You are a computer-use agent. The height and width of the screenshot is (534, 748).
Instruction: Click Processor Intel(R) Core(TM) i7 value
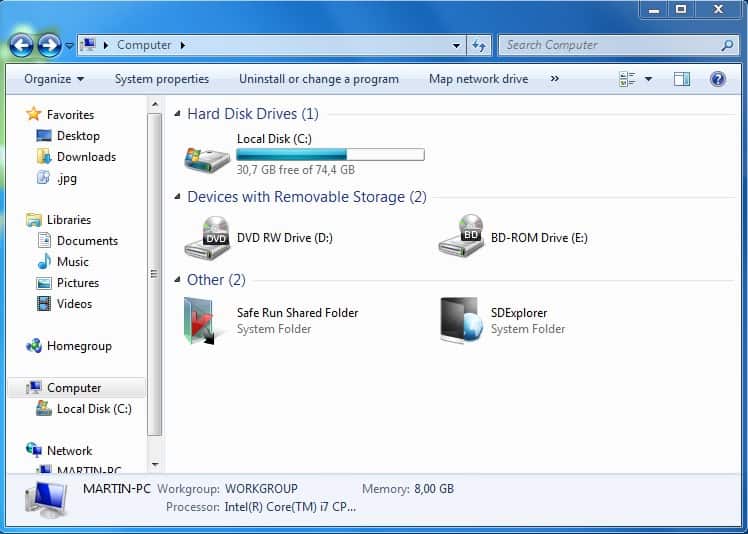point(291,507)
